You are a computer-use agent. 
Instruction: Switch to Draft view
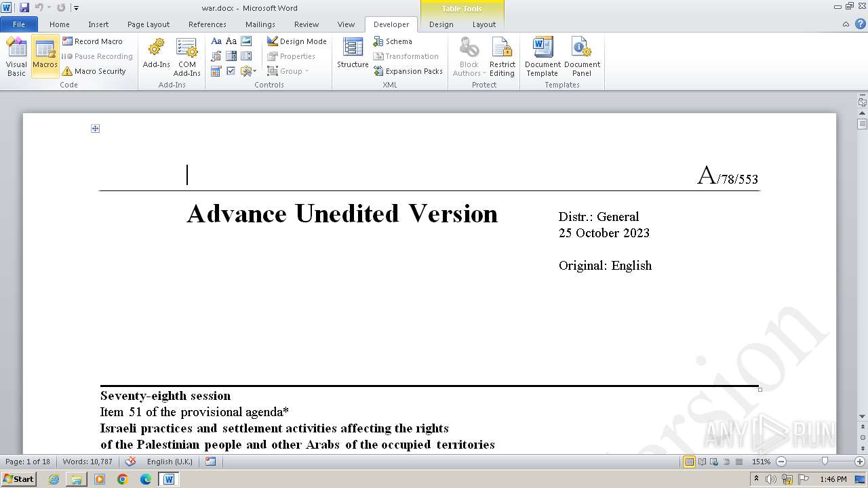point(738,462)
